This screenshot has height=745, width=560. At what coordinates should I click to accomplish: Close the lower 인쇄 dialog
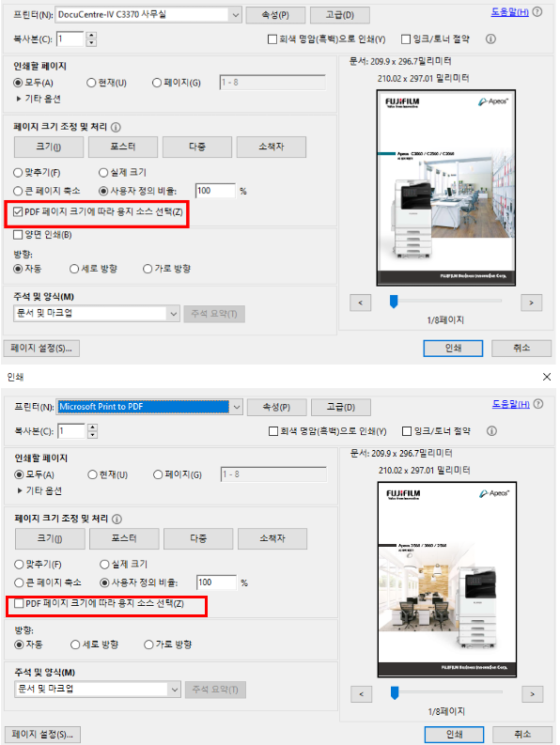click(547, 377)
